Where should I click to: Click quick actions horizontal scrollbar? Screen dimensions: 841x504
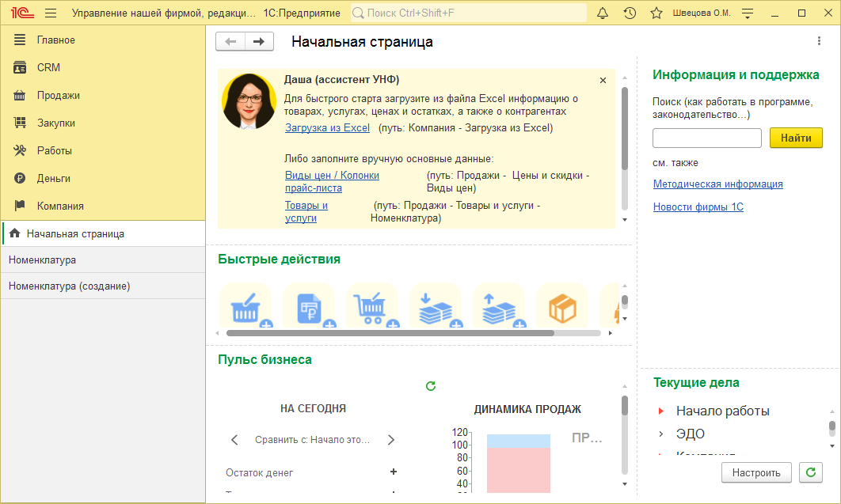tap(390, 333)
